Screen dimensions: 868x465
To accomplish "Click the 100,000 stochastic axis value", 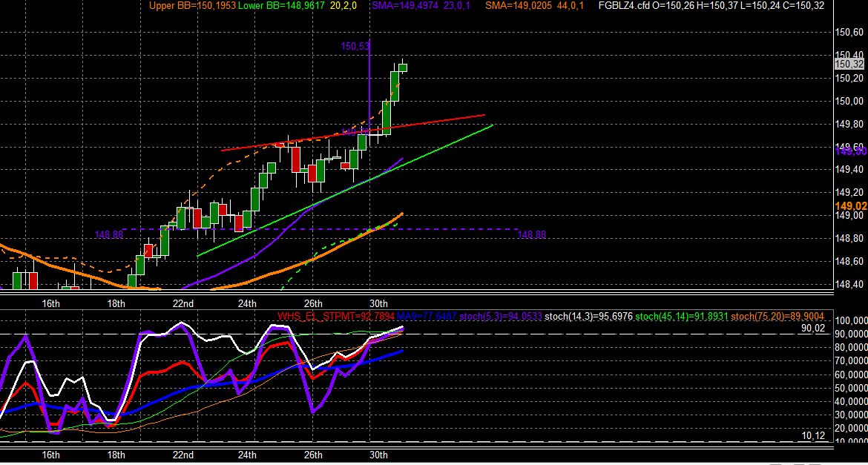I will click(850, 320).
